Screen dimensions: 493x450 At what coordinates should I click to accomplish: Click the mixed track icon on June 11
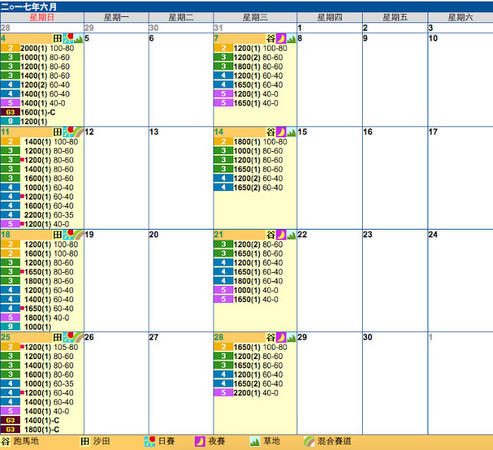pyautogui.click(x=78, y=132)
